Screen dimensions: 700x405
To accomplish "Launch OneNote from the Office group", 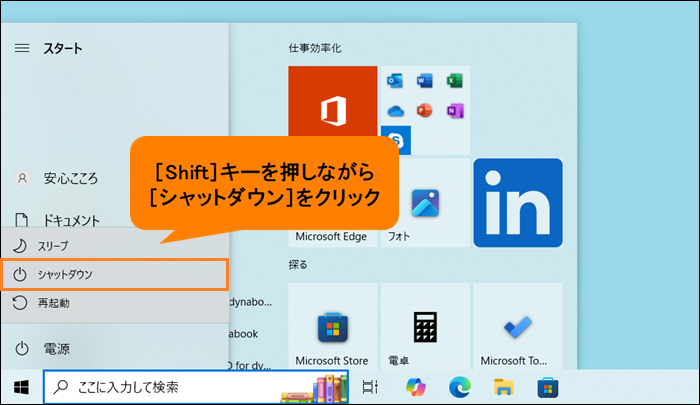I will [x=455, y=110].
